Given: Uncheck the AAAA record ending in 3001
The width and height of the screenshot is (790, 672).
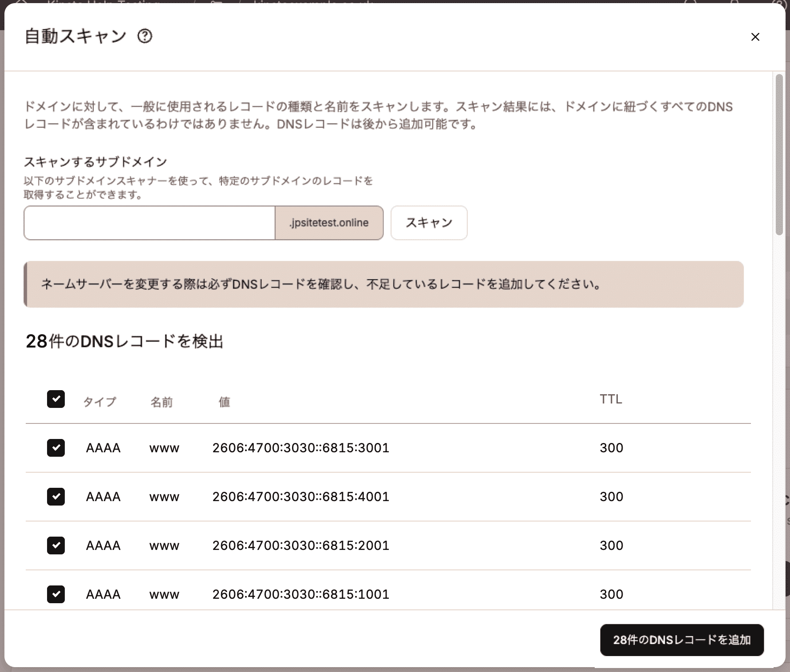Looking at the screenshot, I should (x=56, y=448).
